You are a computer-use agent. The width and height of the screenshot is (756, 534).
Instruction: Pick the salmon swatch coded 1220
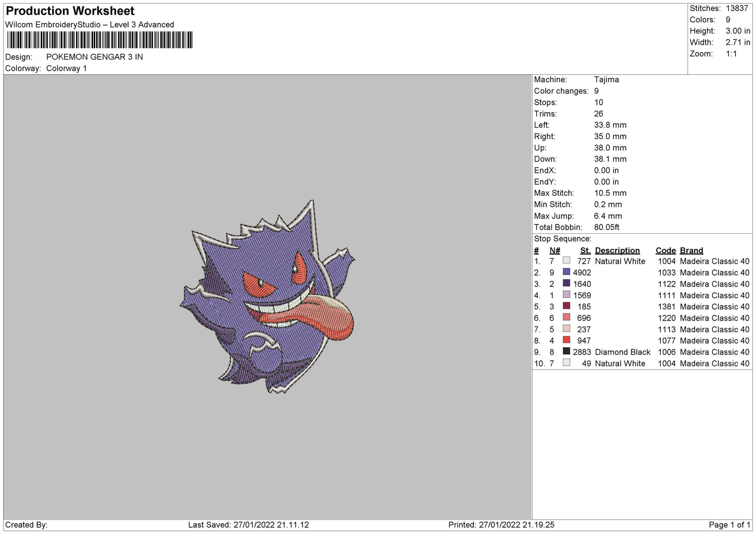566,317
